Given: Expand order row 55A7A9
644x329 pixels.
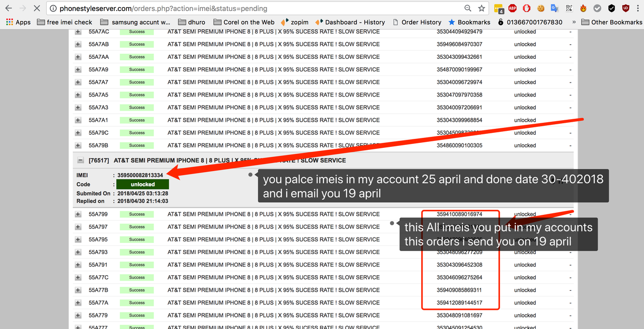Looking at the screenshot, I should tap(78, 69).
